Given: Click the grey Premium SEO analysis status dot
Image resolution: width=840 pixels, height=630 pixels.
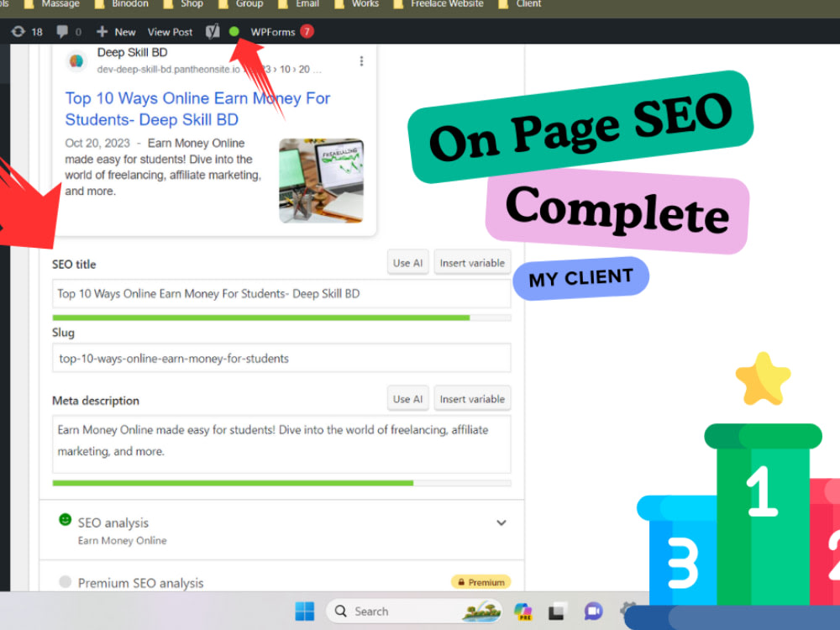Looking at the screenshot, I should coord(65,582).
